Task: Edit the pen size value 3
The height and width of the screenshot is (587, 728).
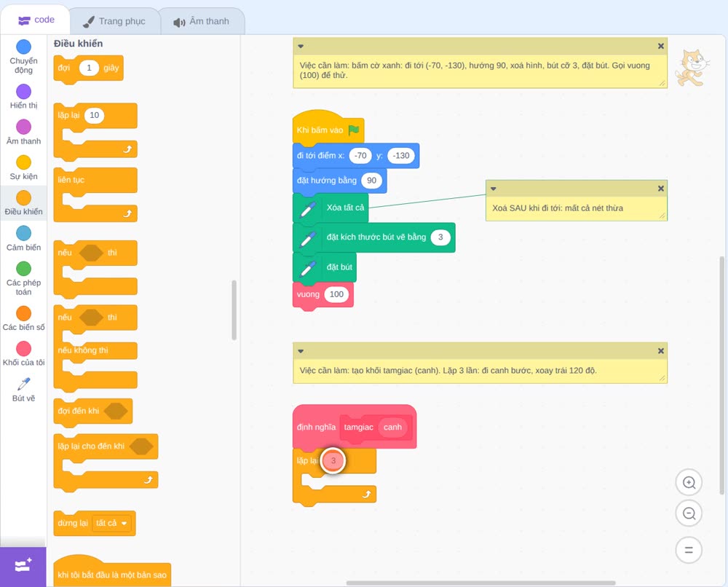Action: 440,237
